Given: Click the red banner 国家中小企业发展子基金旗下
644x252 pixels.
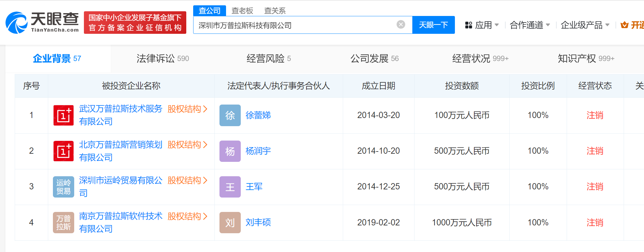Looking at the screenshot, I should [135, 23].
